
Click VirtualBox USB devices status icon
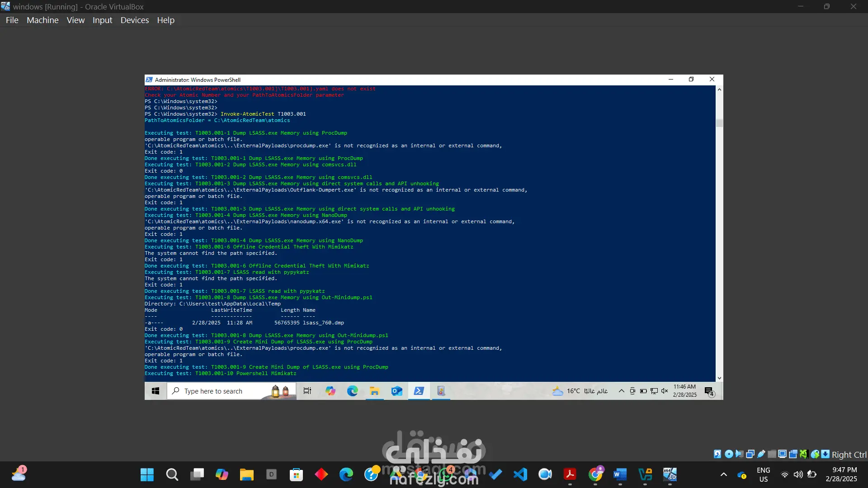click(761, 454)
